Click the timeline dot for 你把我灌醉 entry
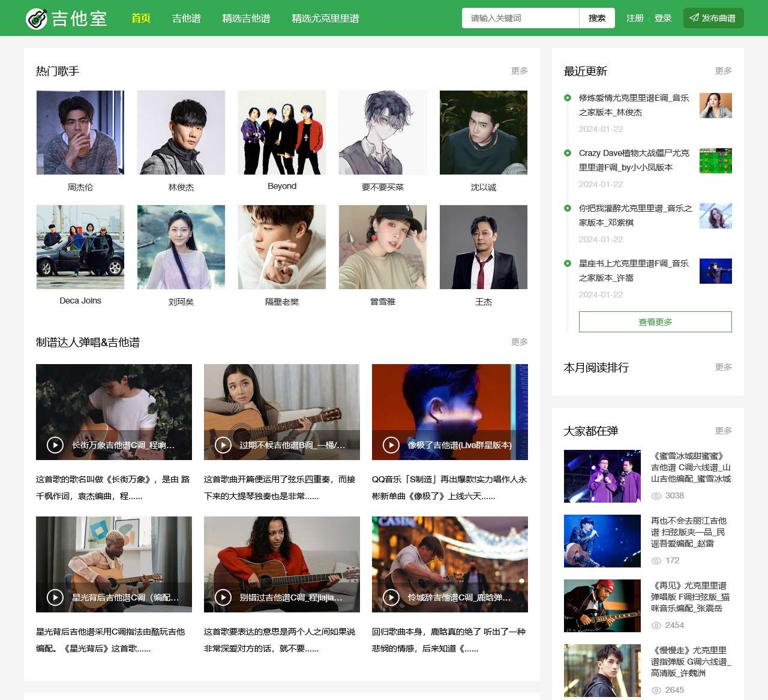768x700 pixels. coord(568,208)
